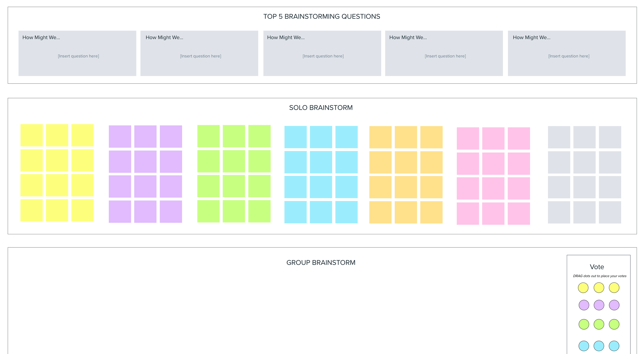Pick the leftmost yellow vote dot

[583, 288]
